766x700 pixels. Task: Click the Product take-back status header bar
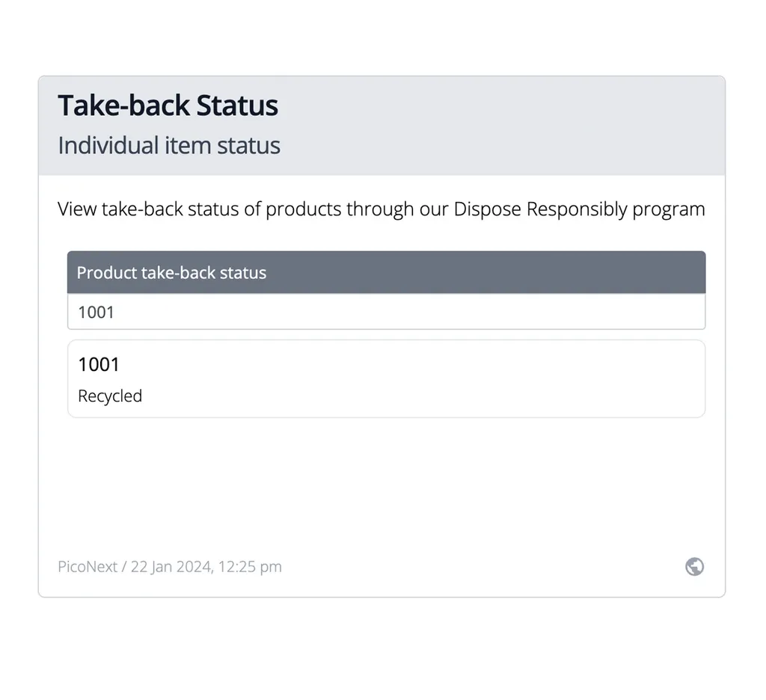pos(386,272)
